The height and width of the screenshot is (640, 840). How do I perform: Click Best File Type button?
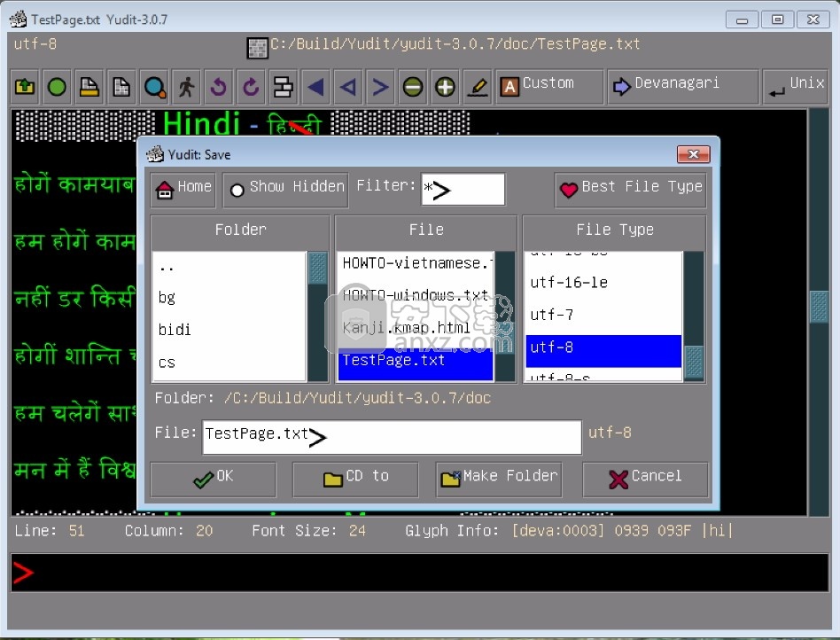631,189
